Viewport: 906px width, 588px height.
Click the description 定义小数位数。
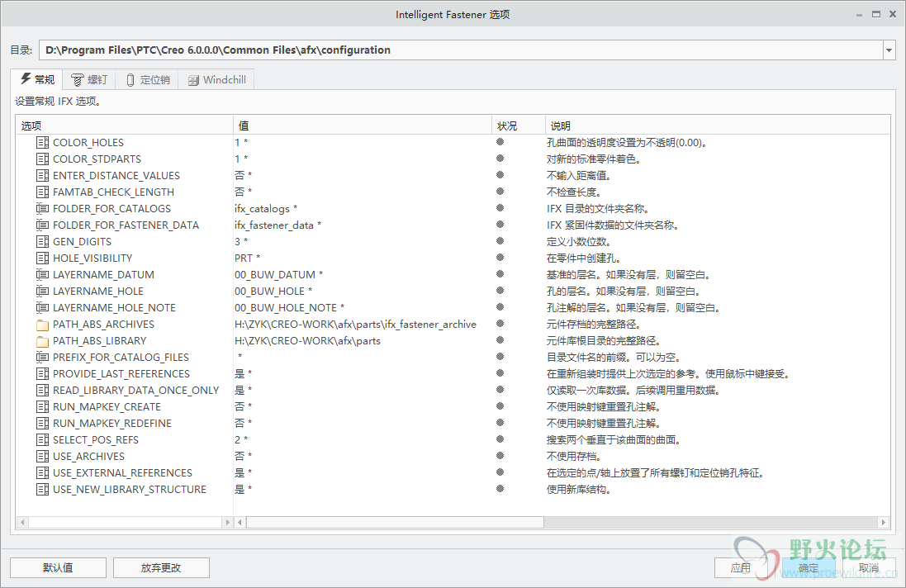(579, 242)
